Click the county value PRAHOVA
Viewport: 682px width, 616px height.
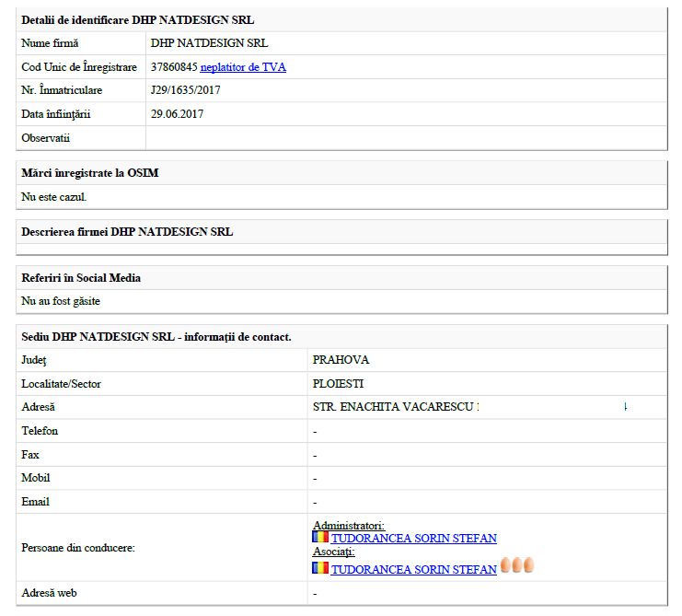point(341,360)
